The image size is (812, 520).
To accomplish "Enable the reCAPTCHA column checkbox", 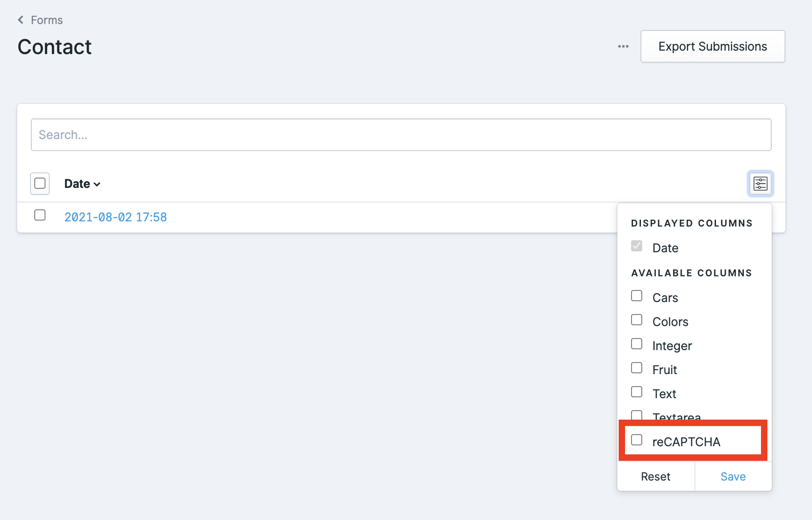I will 637,440.
